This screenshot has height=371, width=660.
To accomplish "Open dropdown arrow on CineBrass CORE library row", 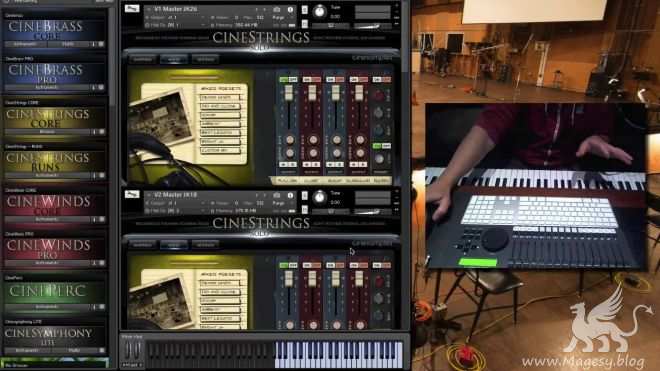I will (x=94, y=44).
